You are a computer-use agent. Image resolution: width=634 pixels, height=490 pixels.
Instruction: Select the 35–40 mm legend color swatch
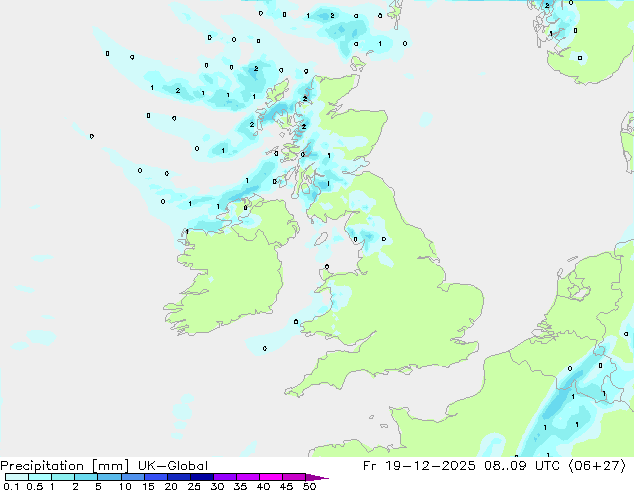point(247,477)
